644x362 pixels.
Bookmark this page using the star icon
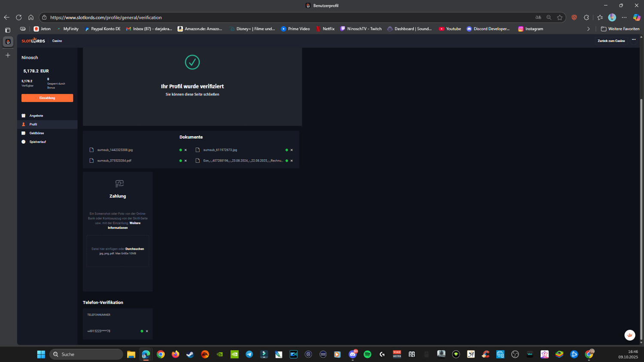click(559, 18)
